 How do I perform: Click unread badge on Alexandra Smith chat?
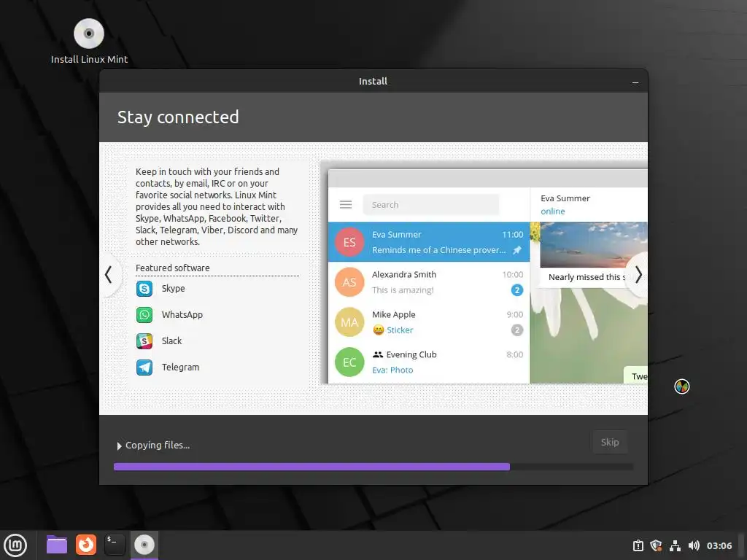[x=517, y=290]
